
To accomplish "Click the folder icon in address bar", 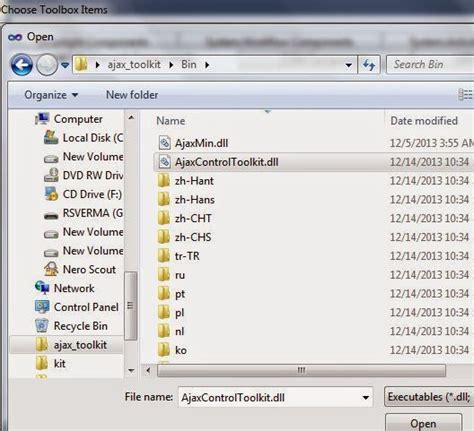I will (x=81, y=64).
